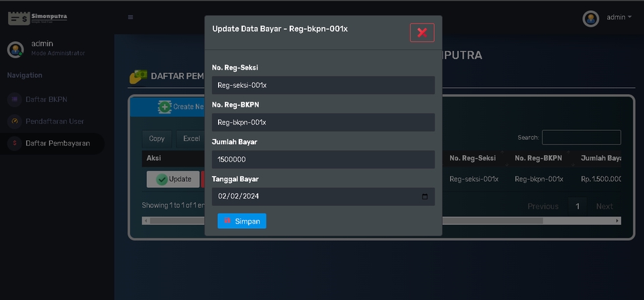This screenshot has height=300, width=644.
Task: Click the No. Reg-BKPN input field
Action: coord(323,122)
